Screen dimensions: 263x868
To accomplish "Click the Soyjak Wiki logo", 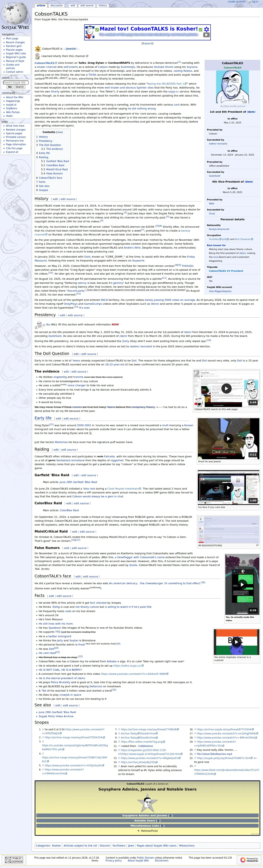I will pyautogui.click(x=16, y=16).
